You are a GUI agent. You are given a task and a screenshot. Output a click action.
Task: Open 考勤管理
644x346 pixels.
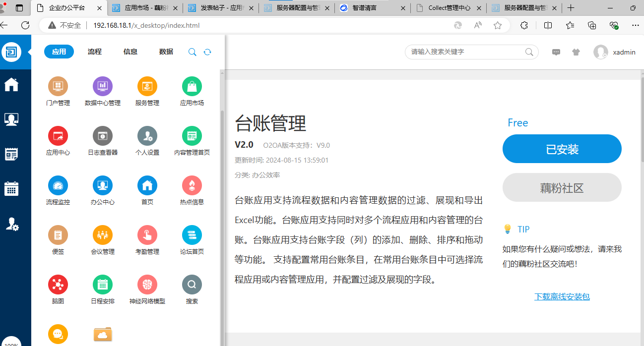click(x=147, y=240)
